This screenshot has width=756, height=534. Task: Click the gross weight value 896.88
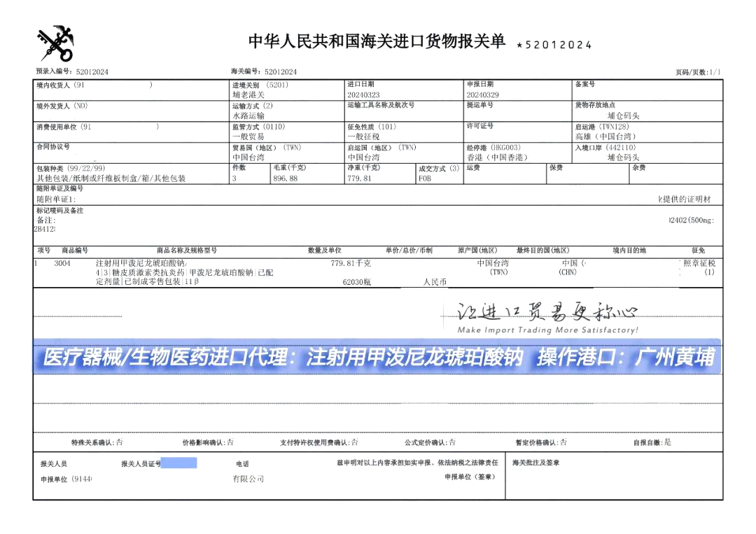coord(285,178)
